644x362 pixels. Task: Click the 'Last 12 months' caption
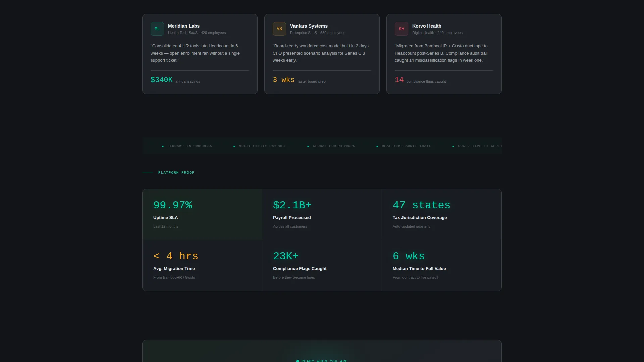pyautogui.click(x=166, y=226)
